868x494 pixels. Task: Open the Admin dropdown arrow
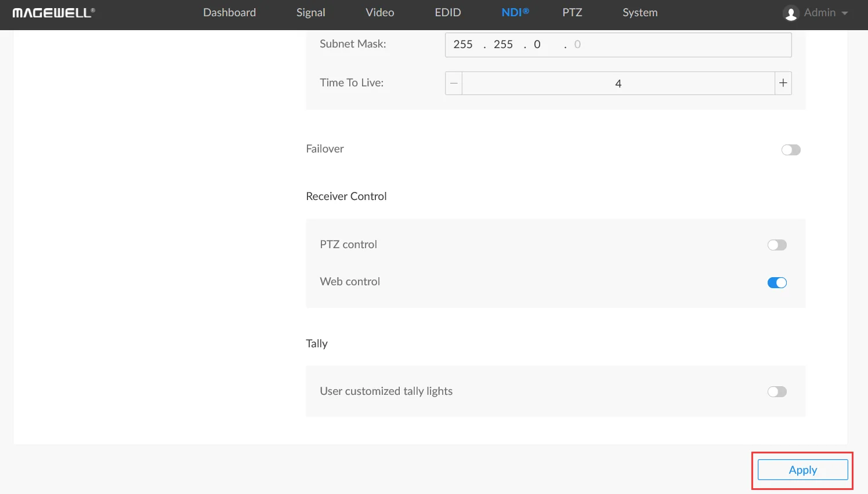(x=844, y=13)
